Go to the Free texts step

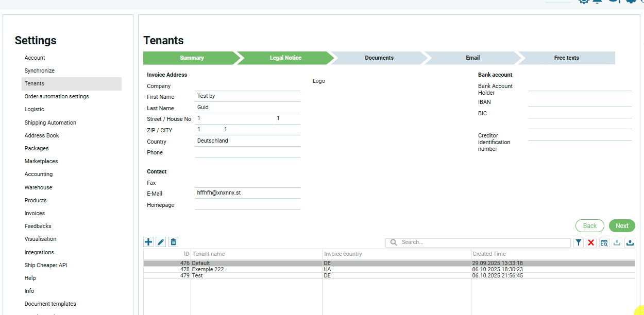pyautogui.click(x=566, y=58)
